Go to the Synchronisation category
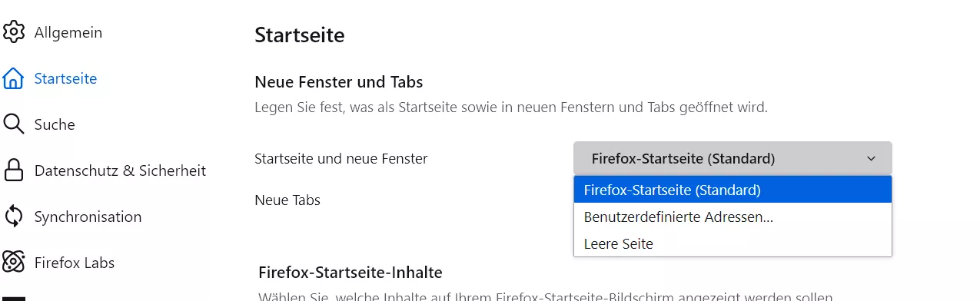This screenshot has height=301, width=980. click(x=88, y=217)
